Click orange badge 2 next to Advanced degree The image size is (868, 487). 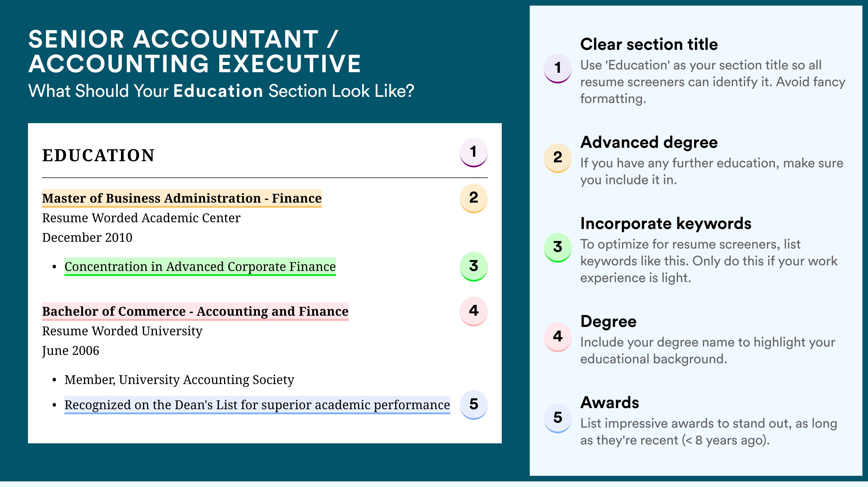pos(558,158)
